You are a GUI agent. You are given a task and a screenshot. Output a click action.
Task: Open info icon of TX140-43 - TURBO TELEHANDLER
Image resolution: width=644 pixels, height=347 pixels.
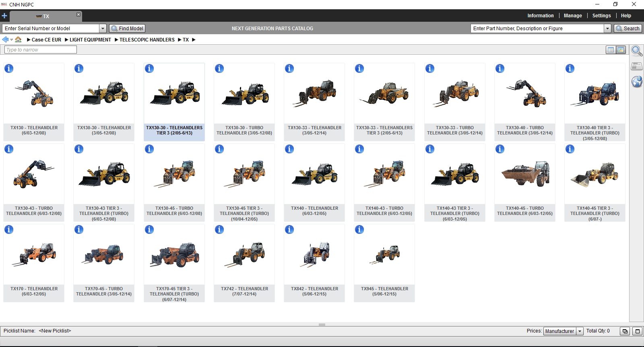359,149
